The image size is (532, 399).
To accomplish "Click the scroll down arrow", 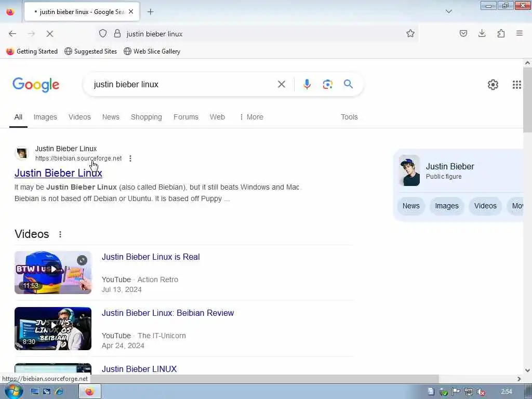I will pyautogui.click(x=527, y=370).
